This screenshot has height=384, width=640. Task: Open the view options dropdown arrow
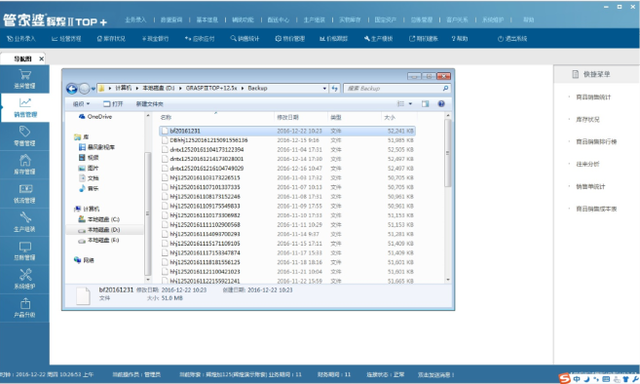410,104
